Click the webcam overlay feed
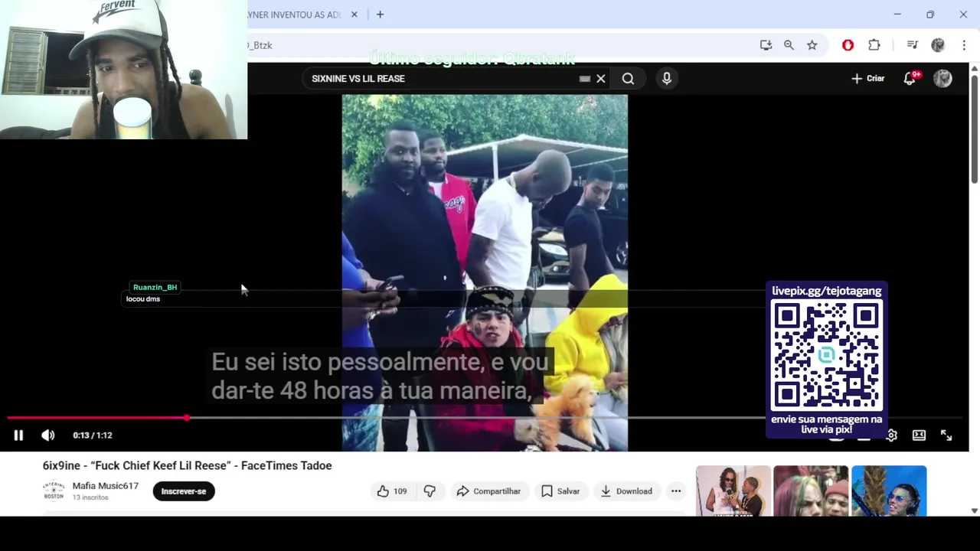 tap(123, 70)
